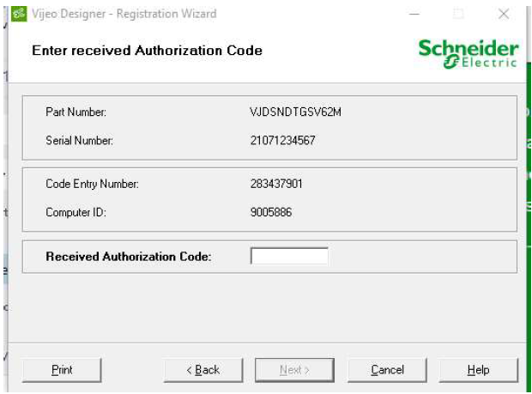
Task: Click the Serial Number value 21071234567
Action: click(282, 141)
